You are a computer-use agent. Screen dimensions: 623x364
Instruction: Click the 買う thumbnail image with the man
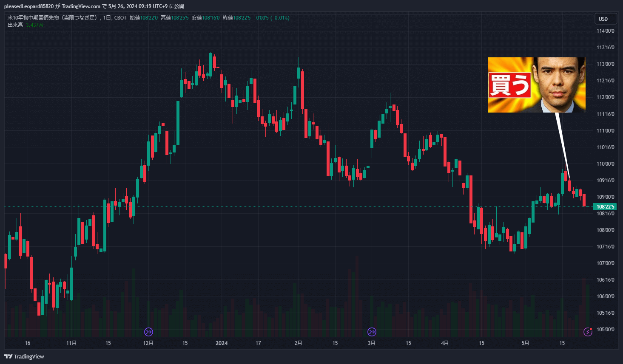pos(558,85)
